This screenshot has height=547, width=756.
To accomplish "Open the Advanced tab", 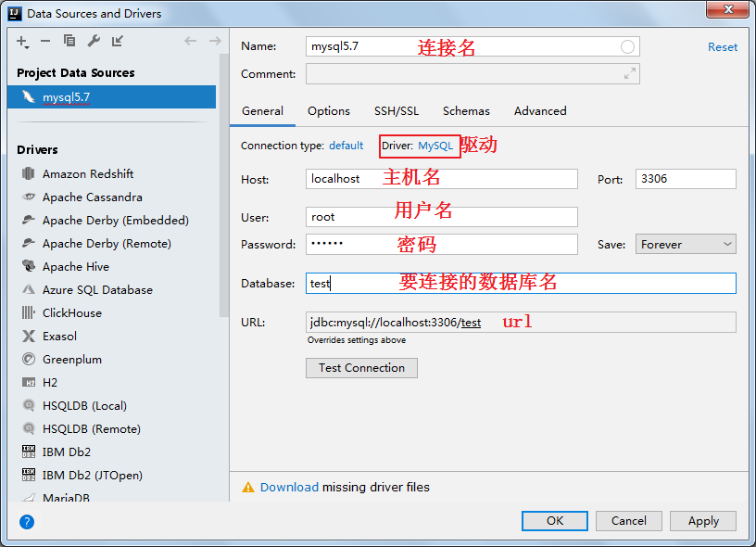I will click(x=540, y=111).
